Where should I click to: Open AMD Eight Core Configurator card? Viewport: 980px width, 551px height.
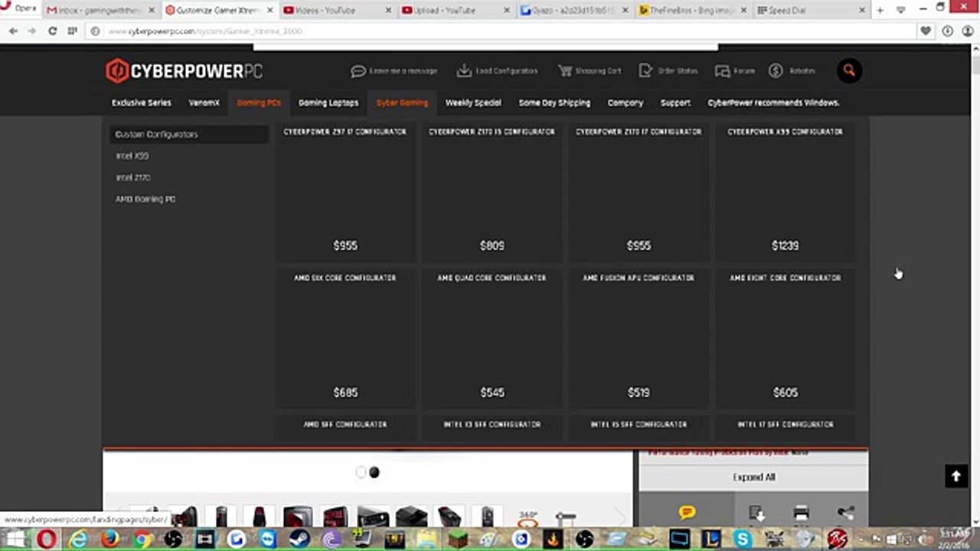(x=786, y=338)
